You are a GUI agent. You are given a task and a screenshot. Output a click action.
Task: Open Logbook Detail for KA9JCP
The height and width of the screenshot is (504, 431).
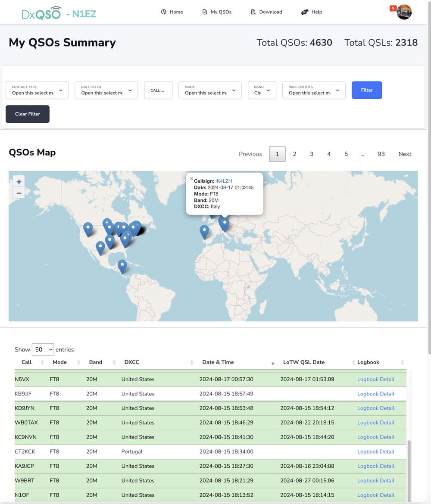pyautogui.click(x=376, y=466)
